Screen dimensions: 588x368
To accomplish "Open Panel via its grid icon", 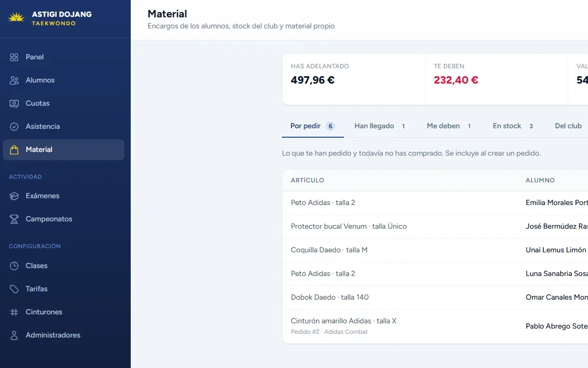I will pos(14,57).
